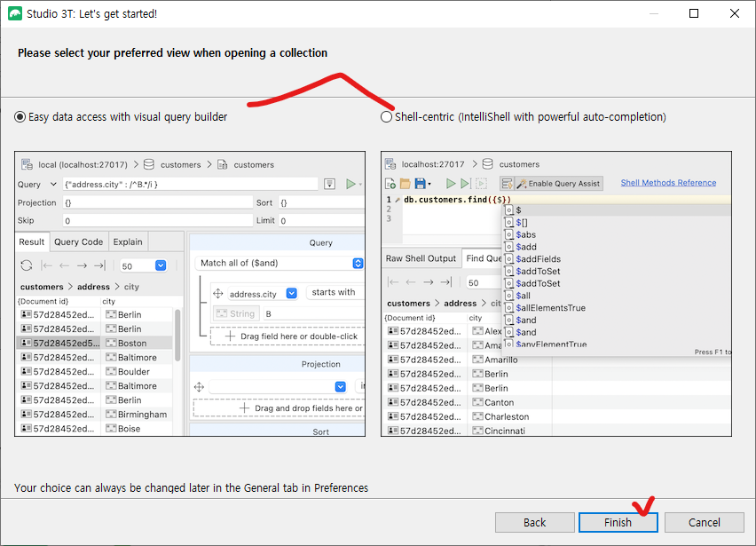Click the localhost:27017 breadcrumb in shell preview

[x=433, y=164]
